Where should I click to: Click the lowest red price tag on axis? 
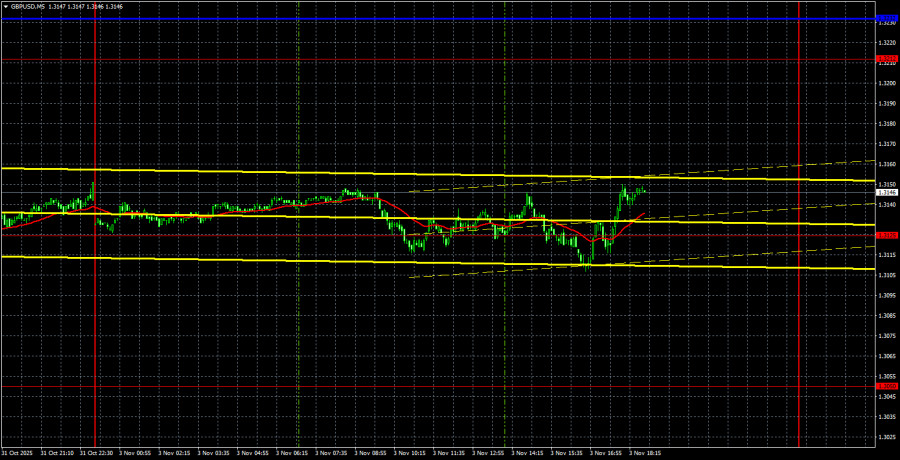pyautogui.click(x=886, y=386)
